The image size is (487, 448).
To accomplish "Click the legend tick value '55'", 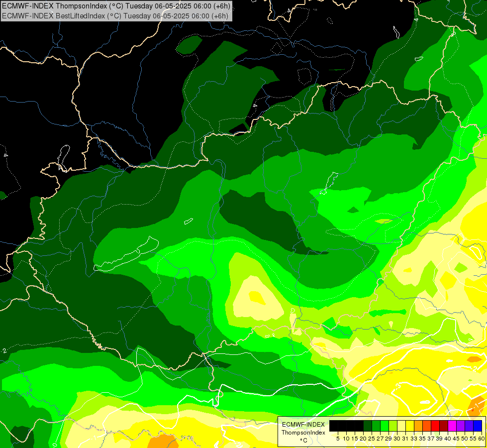I will [474, 439].
